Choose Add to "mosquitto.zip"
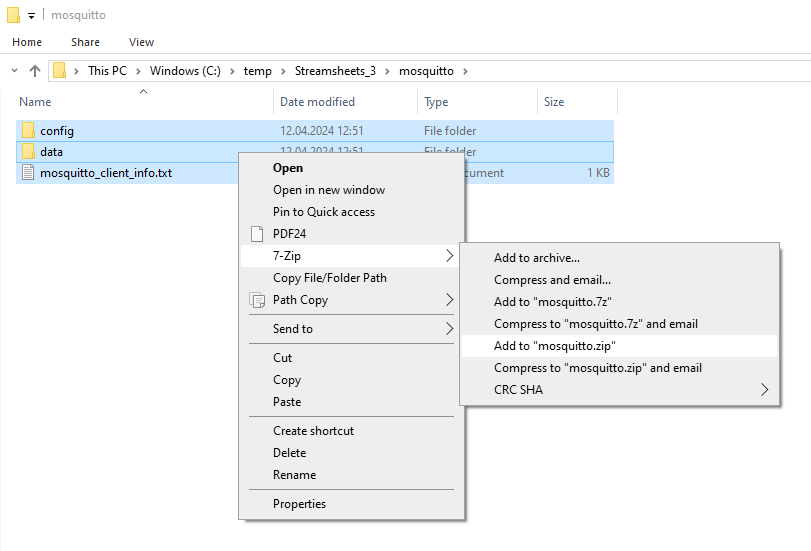 (x=555, y=346)
